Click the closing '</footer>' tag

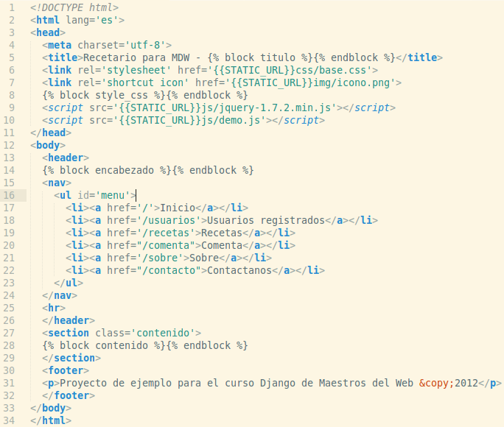tap(69, 395)
